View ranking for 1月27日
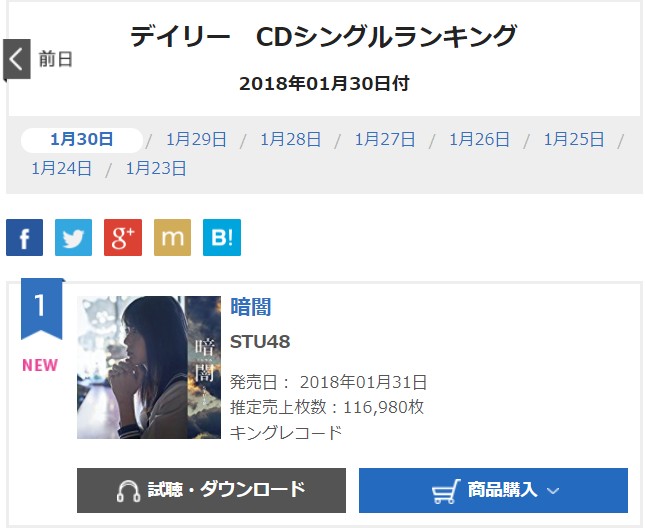 tap(385, 140)
